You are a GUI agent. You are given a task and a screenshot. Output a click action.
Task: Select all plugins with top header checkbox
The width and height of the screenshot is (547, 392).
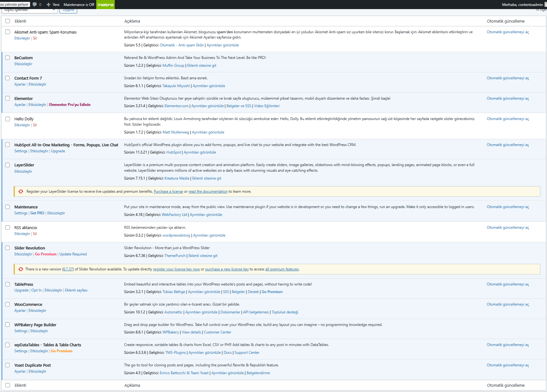(x=8, y=21)
